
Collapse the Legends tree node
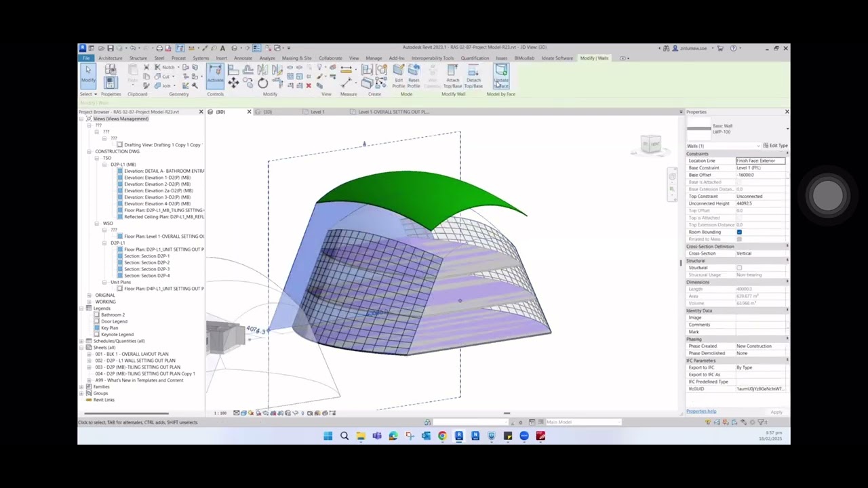tap(81, 308)
